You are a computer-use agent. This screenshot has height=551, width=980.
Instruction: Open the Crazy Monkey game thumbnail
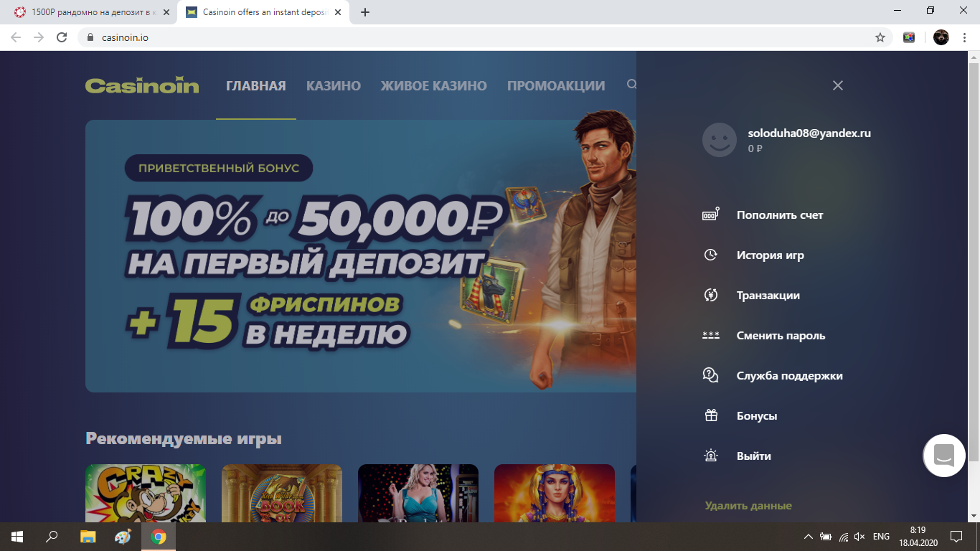coord(146,494)
